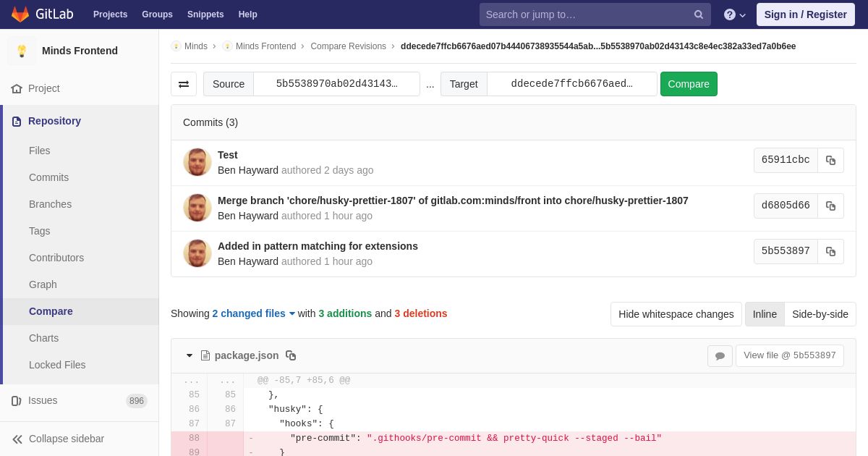
Task: Click Minds Frontend sidebar project title
Action: [80, 51]
